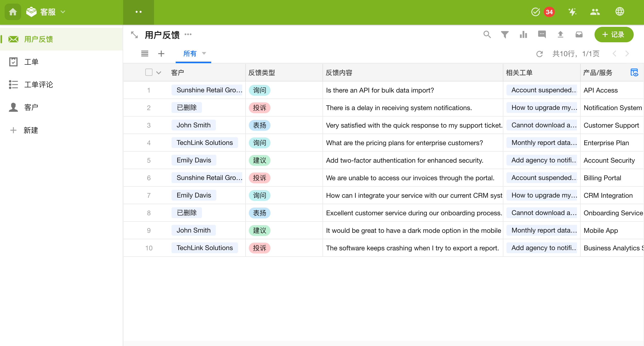Click the refresh records icon

click(539, 54)
